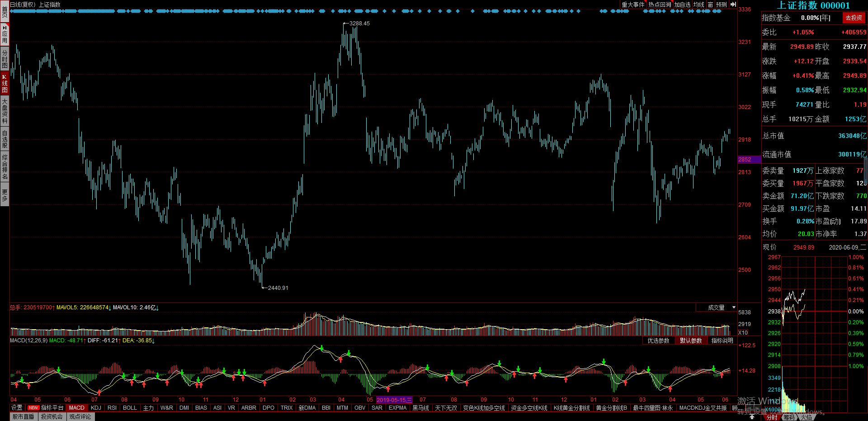Viewport: 868px width, 421px height.
Task: Select the MTM indicator tab
Action: pos(342,407)
